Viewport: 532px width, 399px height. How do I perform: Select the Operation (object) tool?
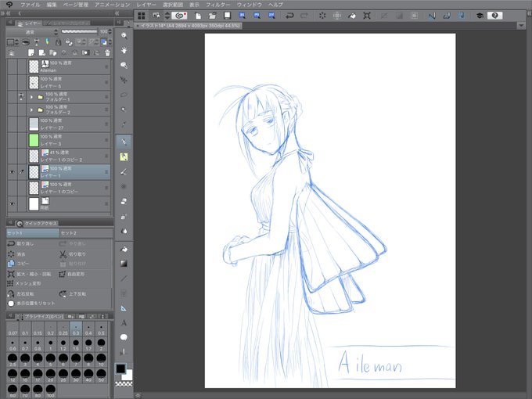pos(124,65)
